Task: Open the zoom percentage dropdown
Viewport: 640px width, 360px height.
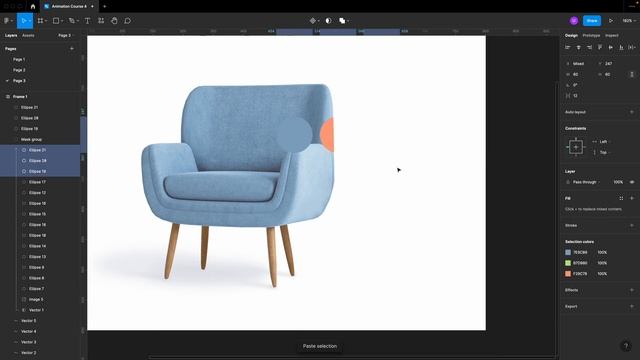Action: point(629,20)
